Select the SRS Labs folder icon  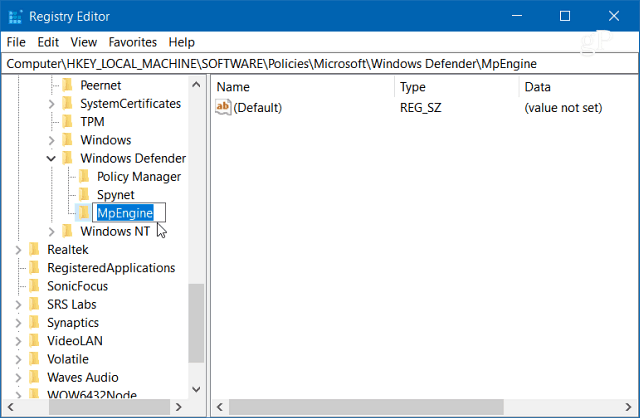pyautogui.click(x=34, y=304)
